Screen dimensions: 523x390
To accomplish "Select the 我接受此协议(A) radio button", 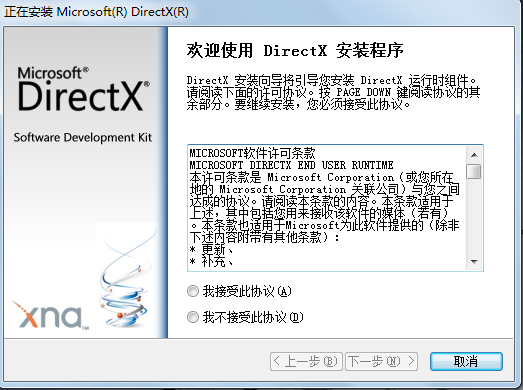I will [x=239, y=292].
